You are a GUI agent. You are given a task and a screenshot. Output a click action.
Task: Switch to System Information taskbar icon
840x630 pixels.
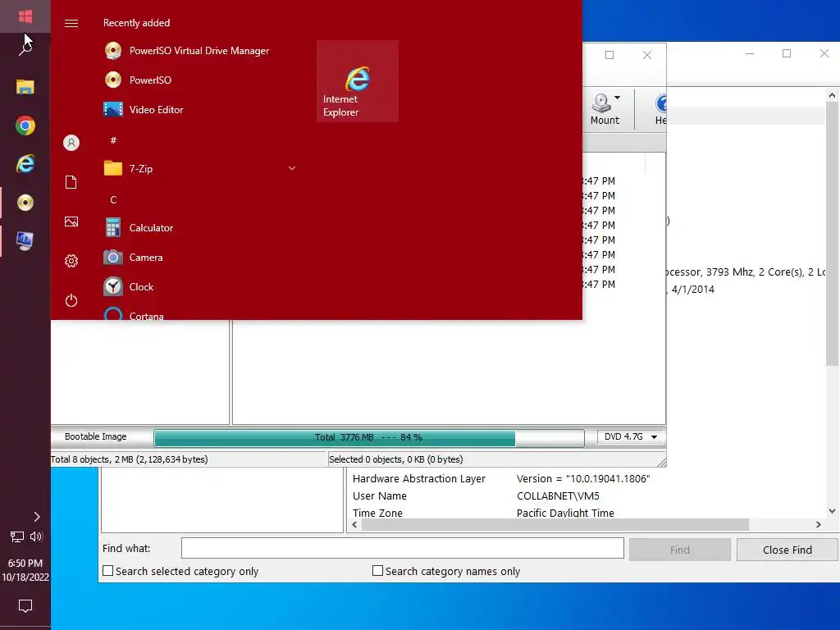tap(25, 241)
